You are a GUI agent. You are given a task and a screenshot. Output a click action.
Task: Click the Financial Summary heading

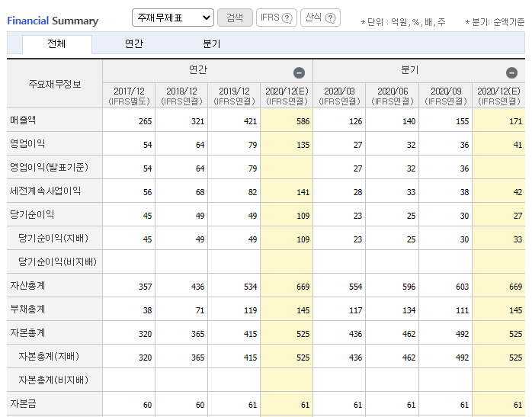(x=53, y=21)
